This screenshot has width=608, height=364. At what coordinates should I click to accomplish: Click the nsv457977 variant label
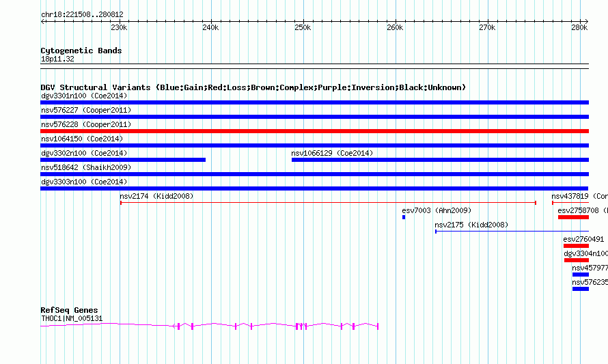point(590,268)
